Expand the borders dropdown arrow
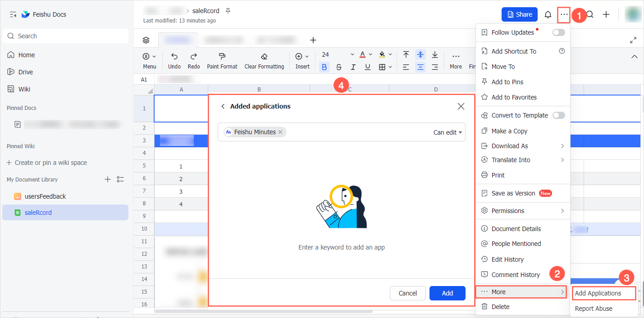This screenshot has height=318, width=644. pos(390,67)
